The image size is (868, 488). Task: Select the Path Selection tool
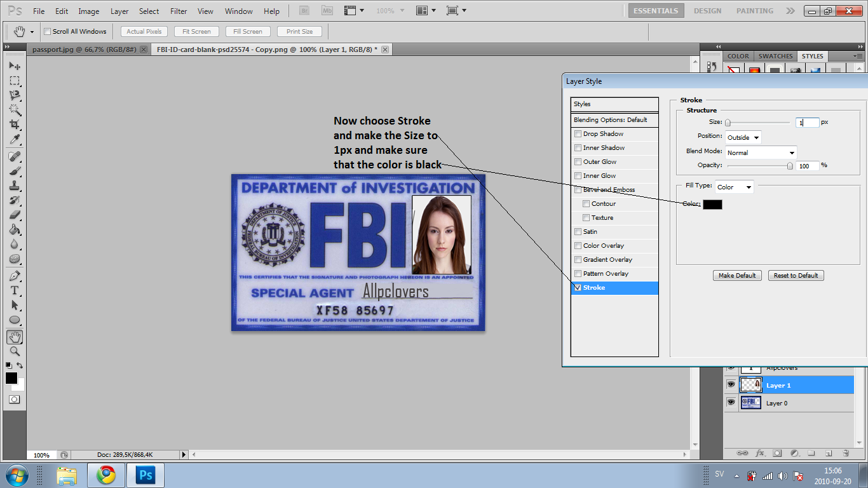(14, 305)
